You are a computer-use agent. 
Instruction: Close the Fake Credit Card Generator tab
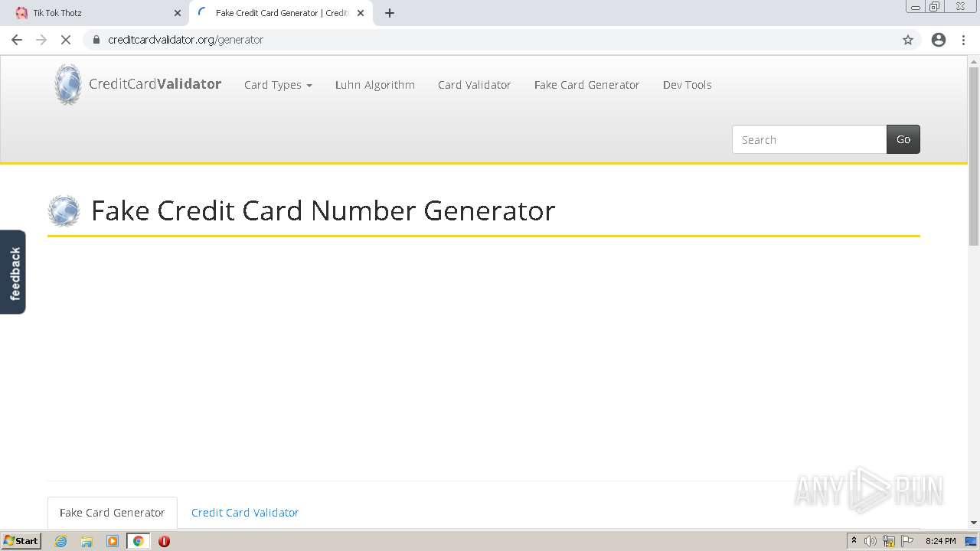point(361,13)
